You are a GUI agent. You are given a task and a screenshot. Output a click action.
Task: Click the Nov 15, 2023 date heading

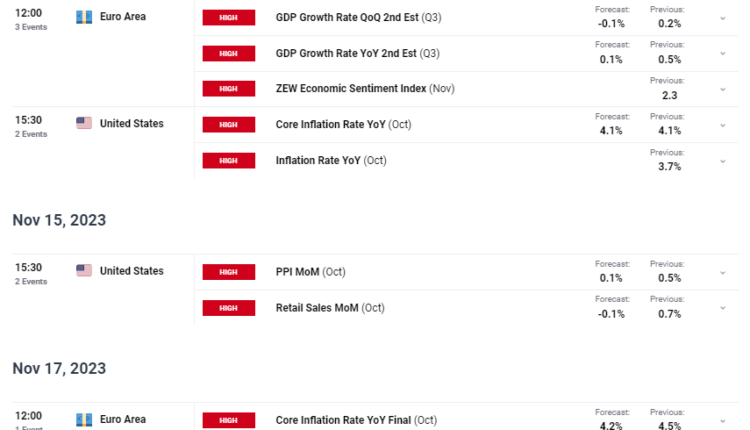59,220
